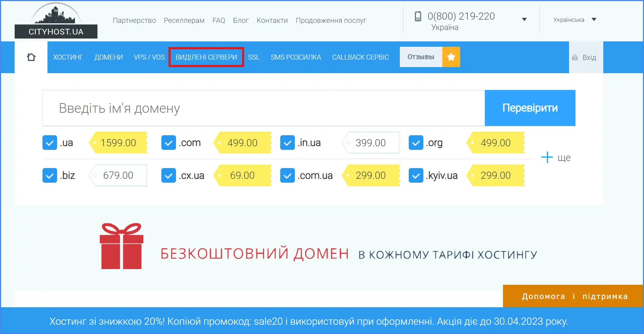Click the CITYHOST.UA logo
Screen dimensions: 644x334
pyautogui.click(x=56, y=21)
